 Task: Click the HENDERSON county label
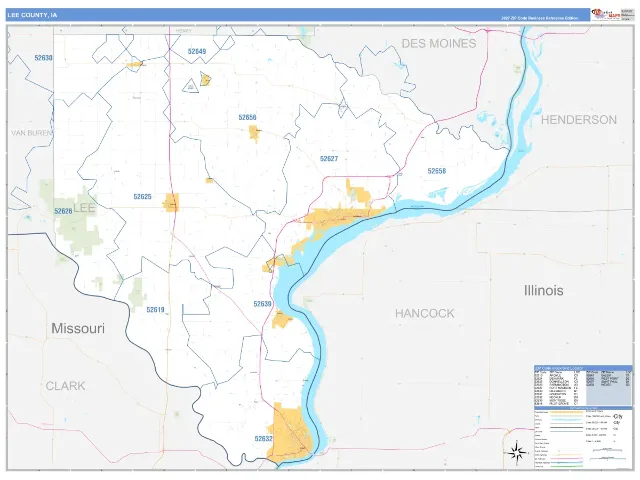point(579,120)
